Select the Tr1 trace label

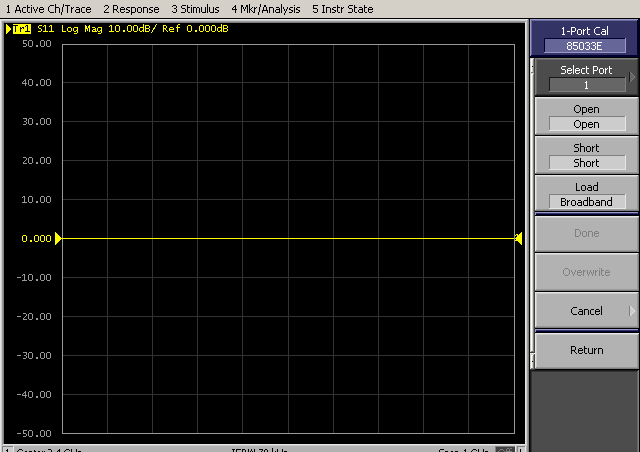[x=22, y=29]
